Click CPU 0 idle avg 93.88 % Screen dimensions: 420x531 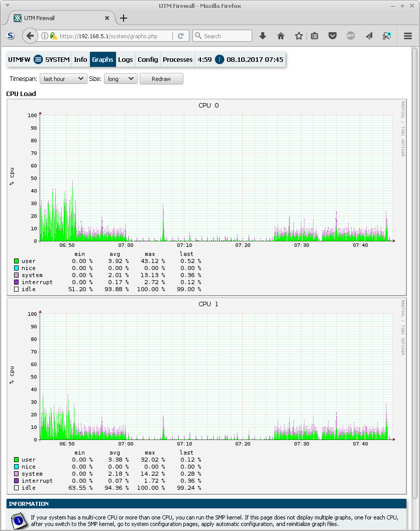point(117,289)
